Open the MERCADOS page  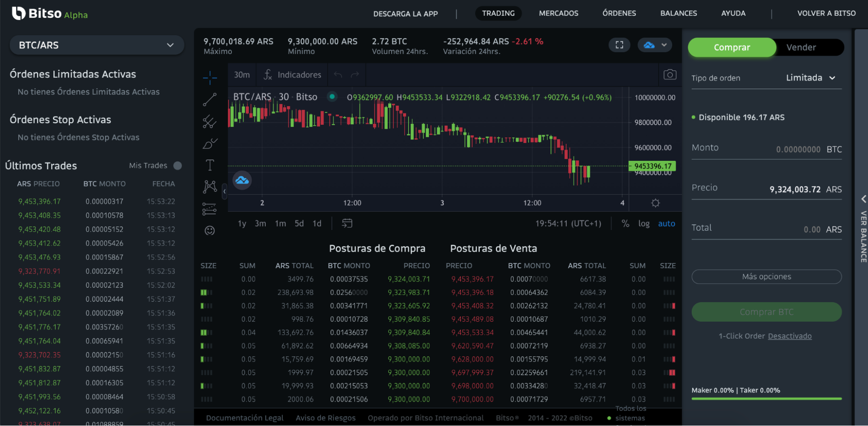click(558, 13)
